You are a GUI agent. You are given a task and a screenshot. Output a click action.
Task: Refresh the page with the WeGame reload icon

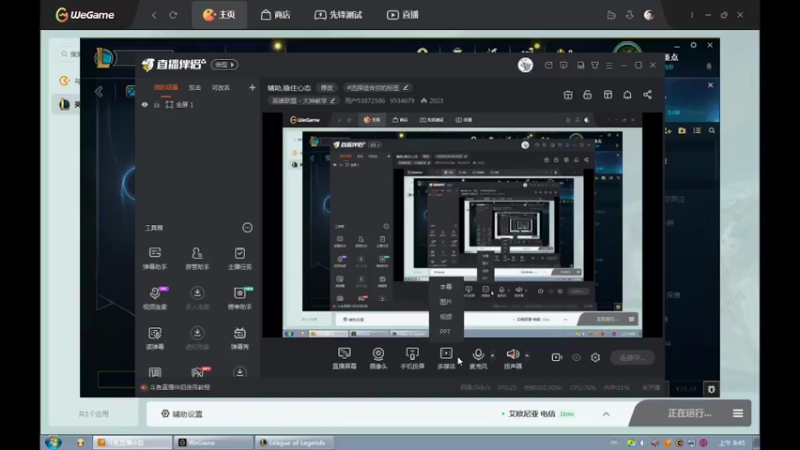173,15
